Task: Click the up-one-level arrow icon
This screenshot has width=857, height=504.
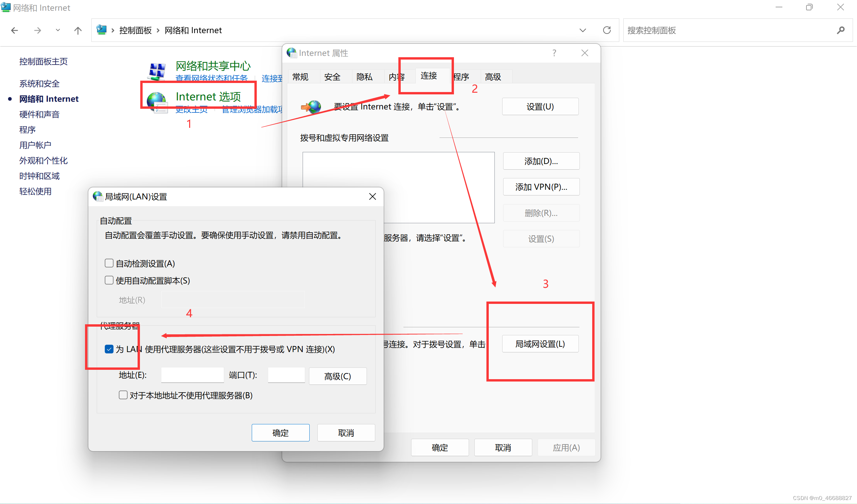Action: click(x=78, y=30)
